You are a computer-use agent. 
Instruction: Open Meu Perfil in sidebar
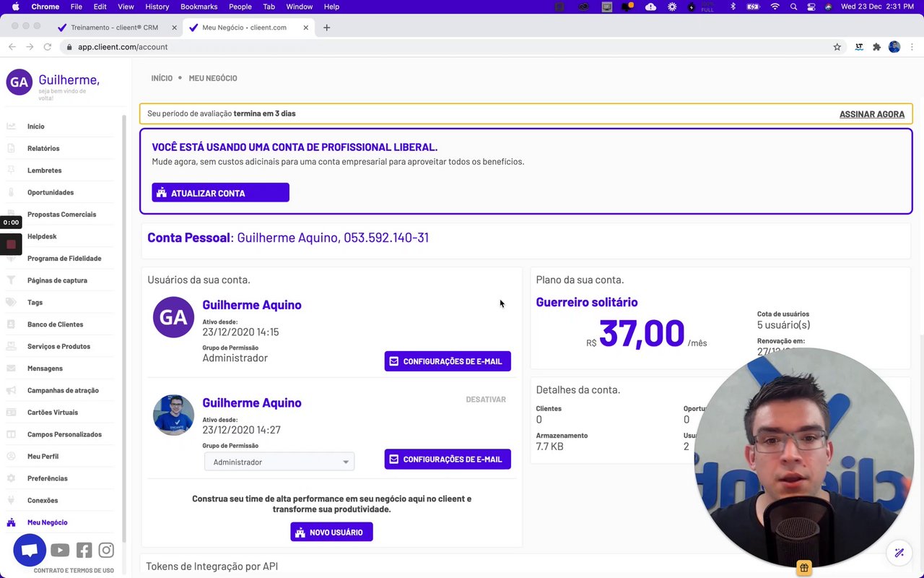click(43, 457)
